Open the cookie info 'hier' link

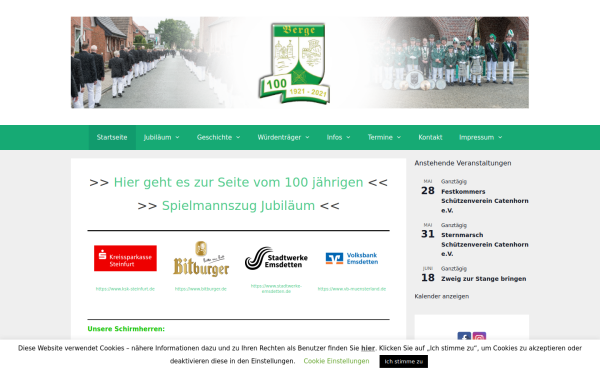[368, 348]
